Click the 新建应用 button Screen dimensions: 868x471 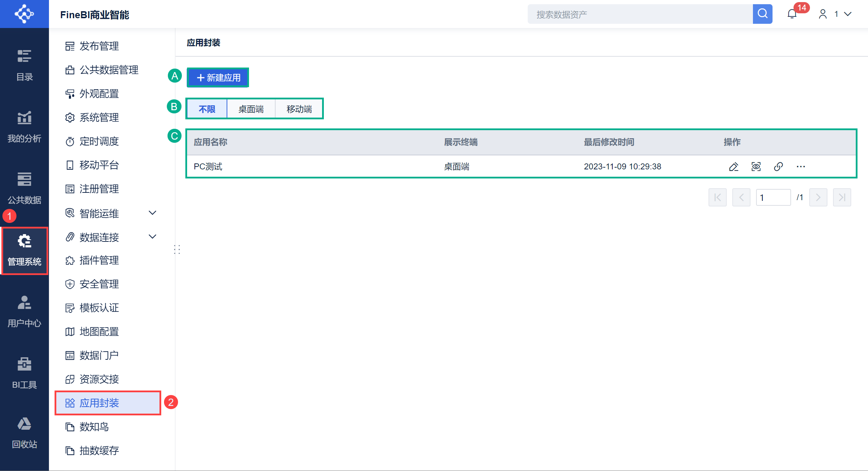(x=218, y=78)
